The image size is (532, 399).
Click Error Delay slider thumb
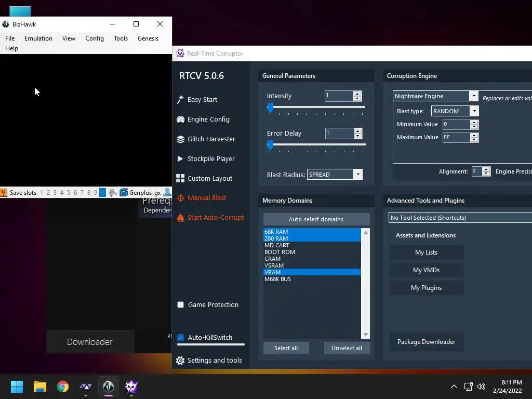coord(270,145)
